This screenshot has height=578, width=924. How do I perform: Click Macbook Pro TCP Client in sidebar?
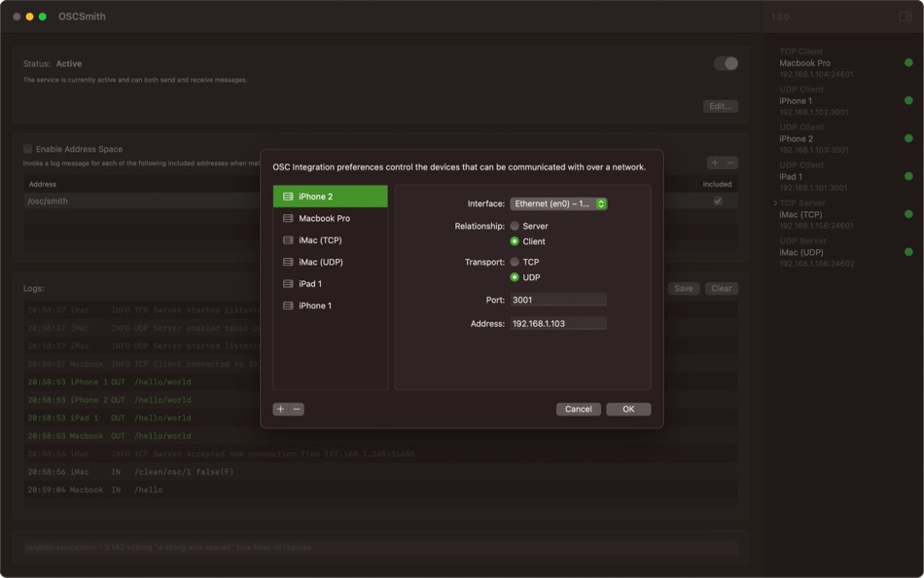[x=842, y=62]
